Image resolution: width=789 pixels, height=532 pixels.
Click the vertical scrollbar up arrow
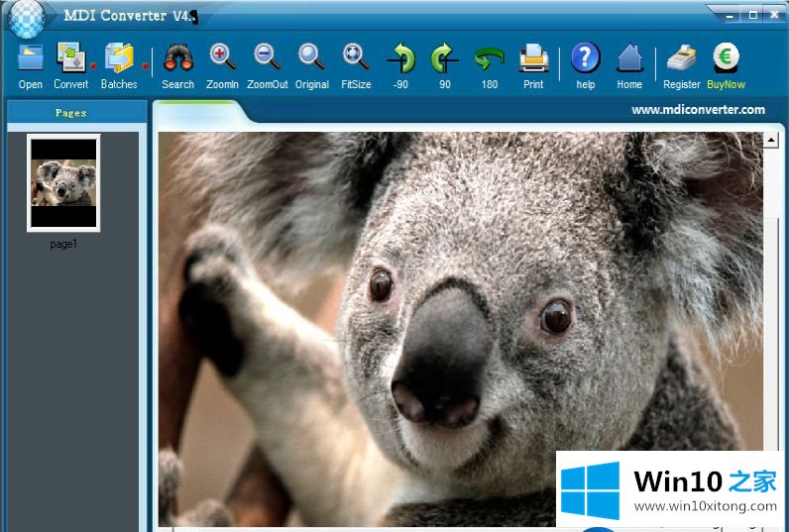click(x=771, y=141)
